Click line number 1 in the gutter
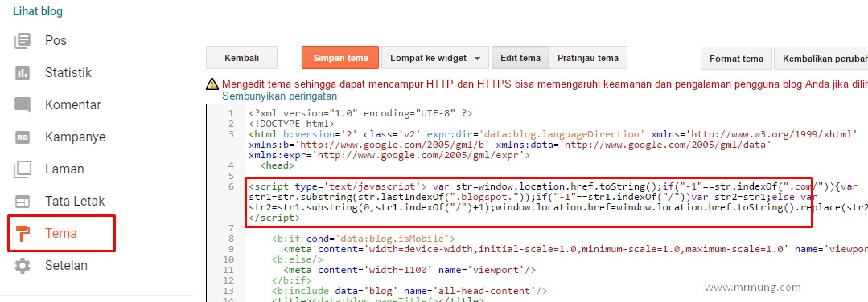The width and height of the screenshot is (868, 302). pyautogui.click(x=231, y=113)
